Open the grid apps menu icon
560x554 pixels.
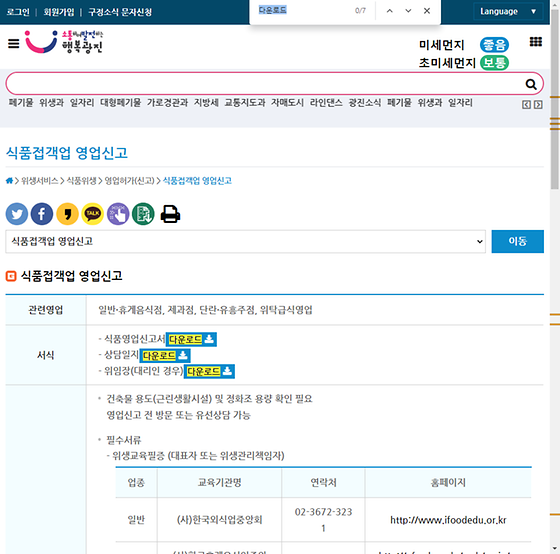coord(535,42)
